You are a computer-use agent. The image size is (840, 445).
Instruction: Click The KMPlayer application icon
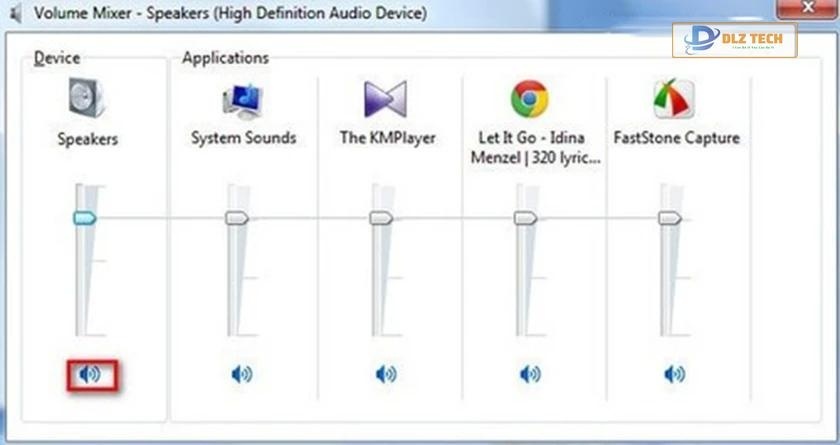(385, 99)
